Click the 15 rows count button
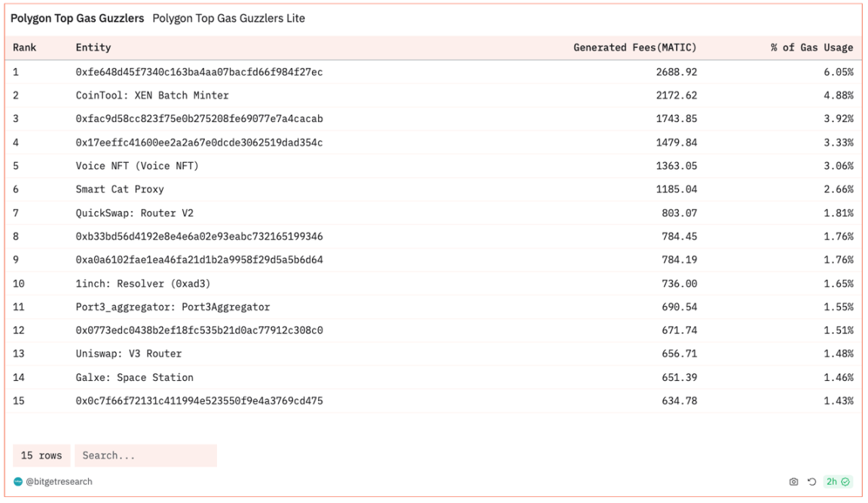 pyautogui.click(x=41, y=455)
